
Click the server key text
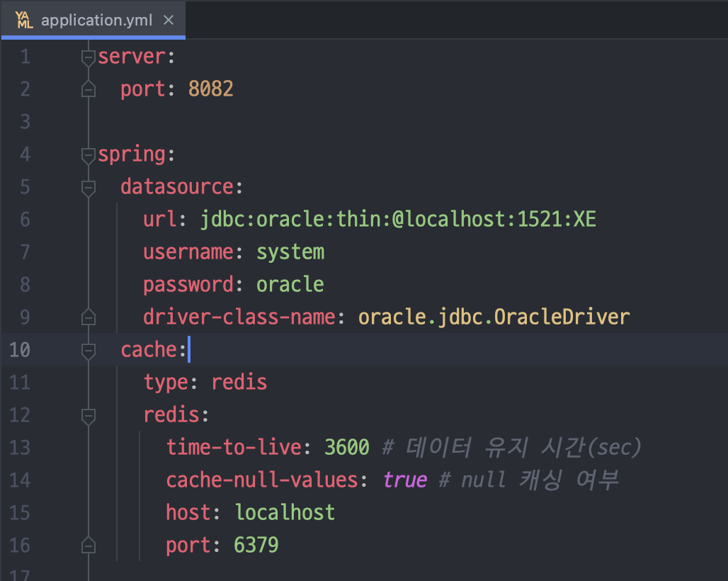pos(132,57)
